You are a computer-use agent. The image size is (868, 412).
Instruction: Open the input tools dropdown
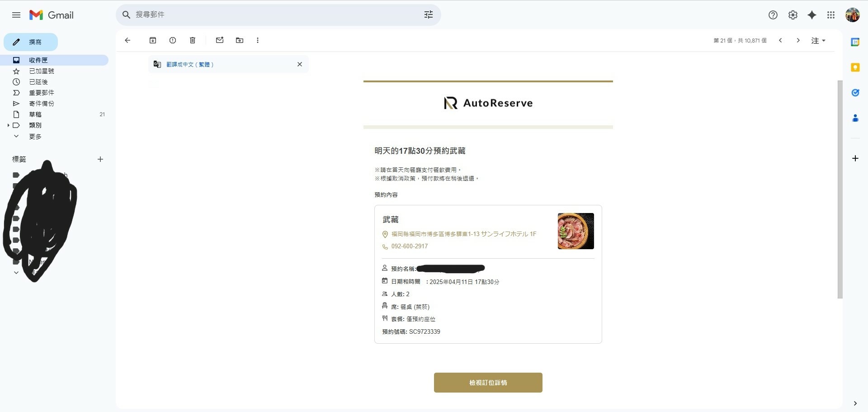[818, 40]
